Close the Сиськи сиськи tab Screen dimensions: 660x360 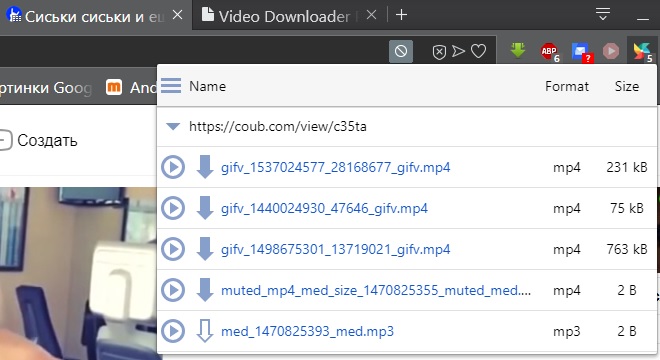[x=178, y=15]
